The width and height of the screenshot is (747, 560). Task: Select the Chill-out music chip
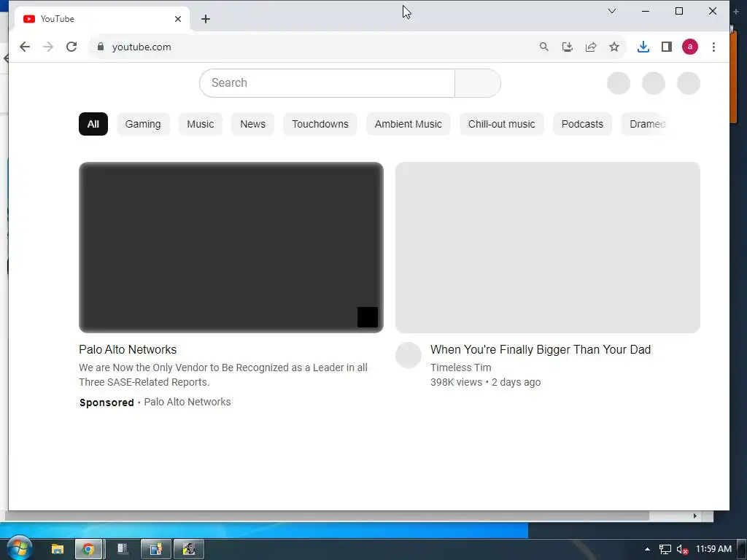pos(502,124)
